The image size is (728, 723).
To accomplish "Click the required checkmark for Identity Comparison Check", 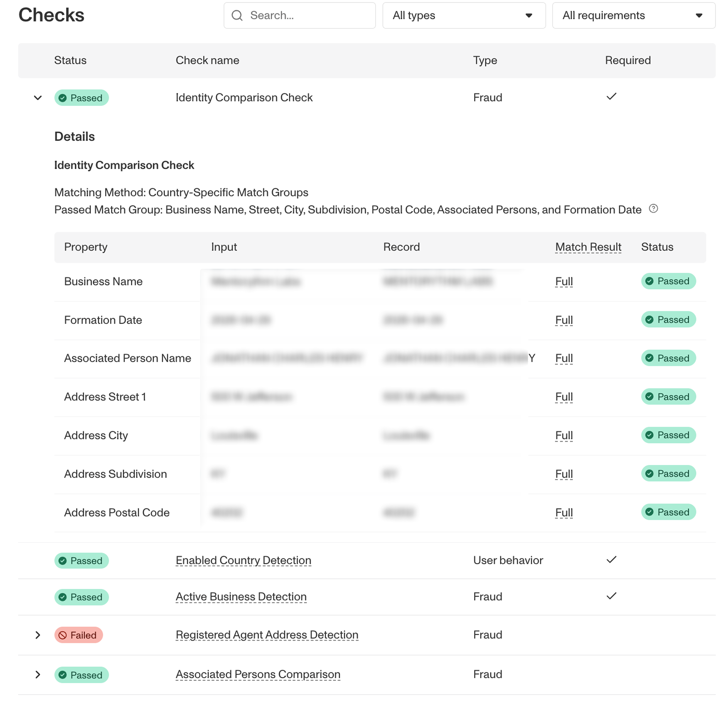I will pyautogui.click(x=611, y=97).
